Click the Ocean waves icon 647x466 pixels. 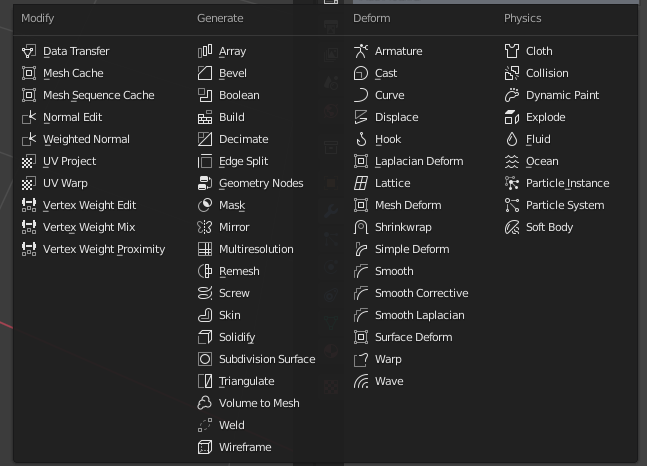512,161
